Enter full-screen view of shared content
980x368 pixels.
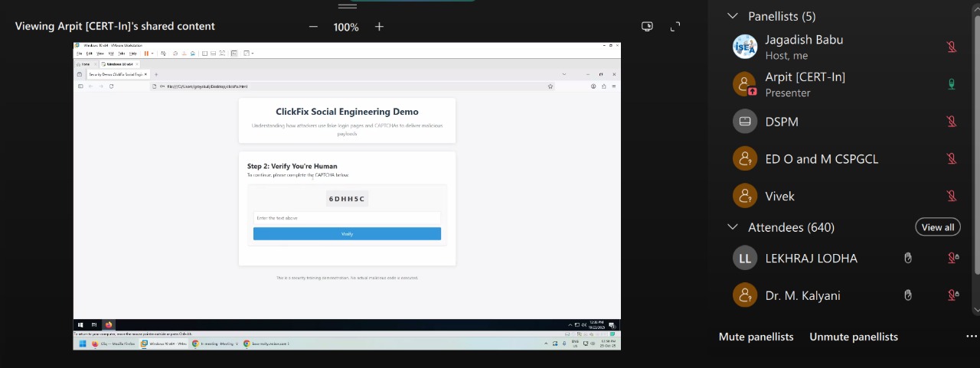coord(675,27)
